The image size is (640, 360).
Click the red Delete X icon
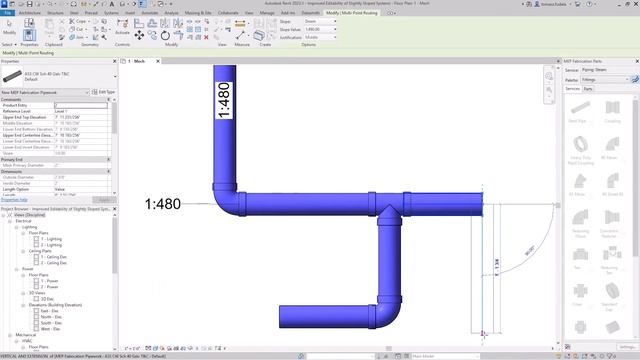(206, 37)
